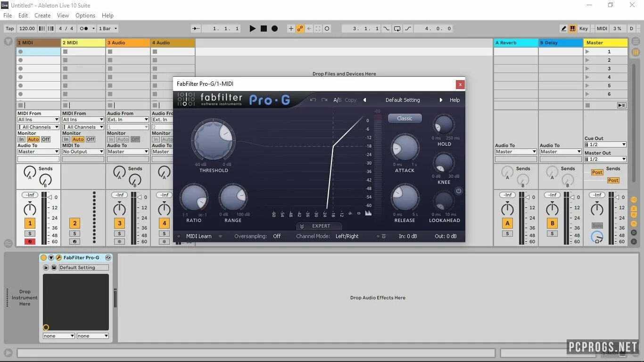Open the Options menu
Image resolution: width=644 pixels, height=362 pixels.
[x=85, y=16]
